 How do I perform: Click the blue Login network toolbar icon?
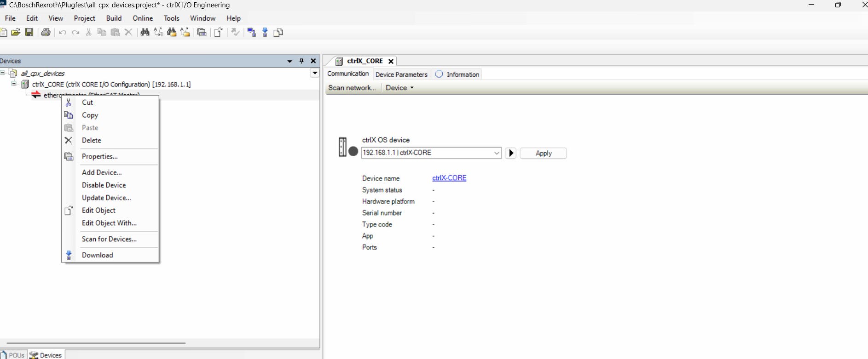tap(251, 32)
